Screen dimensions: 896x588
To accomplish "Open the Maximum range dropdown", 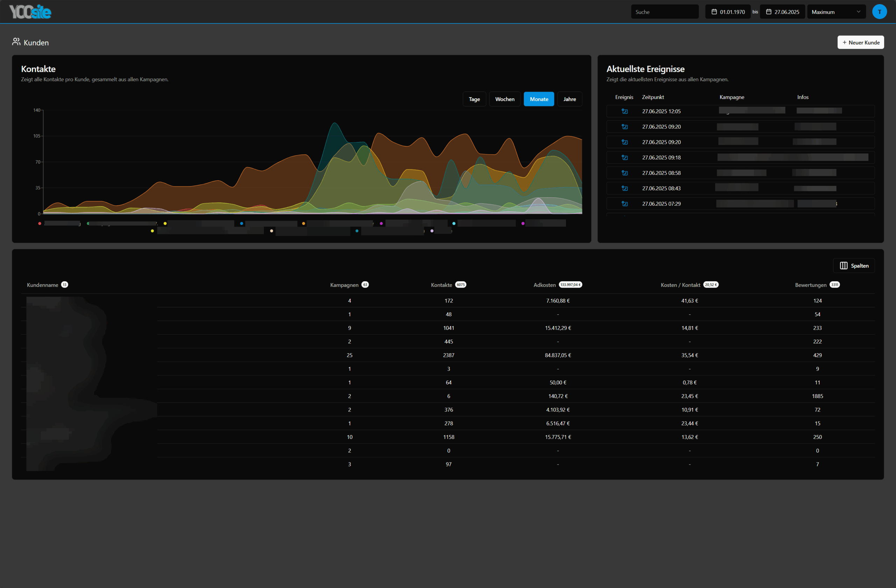I will [836, 12].
